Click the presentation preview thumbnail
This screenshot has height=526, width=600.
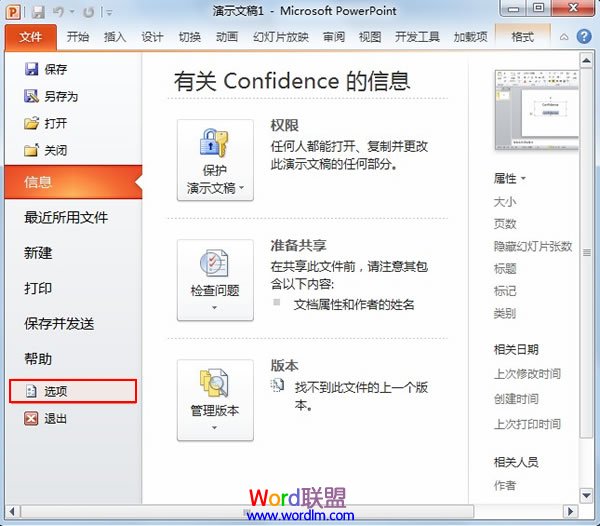tap(536, 110)
